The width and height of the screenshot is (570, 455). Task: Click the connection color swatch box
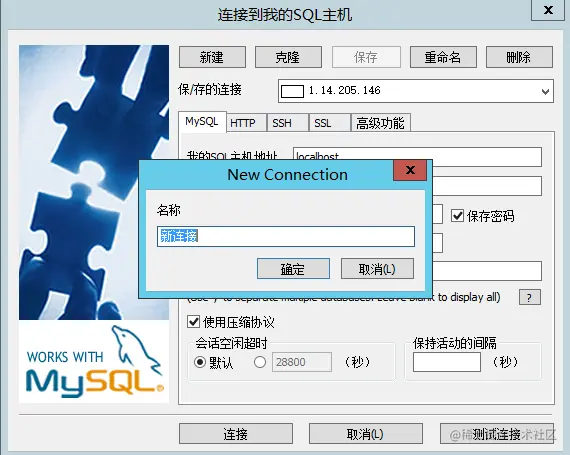pos(292,91)
